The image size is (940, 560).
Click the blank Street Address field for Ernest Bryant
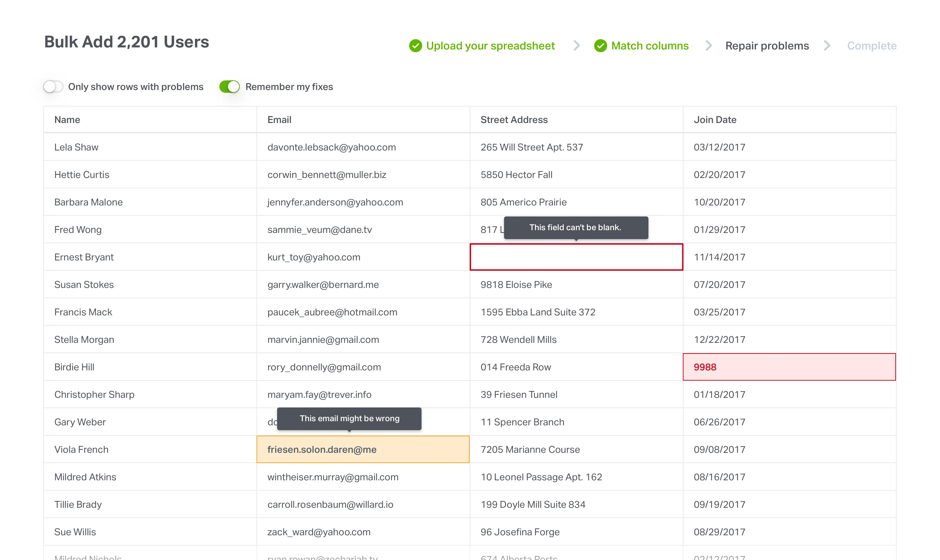[x=576, y=257]
